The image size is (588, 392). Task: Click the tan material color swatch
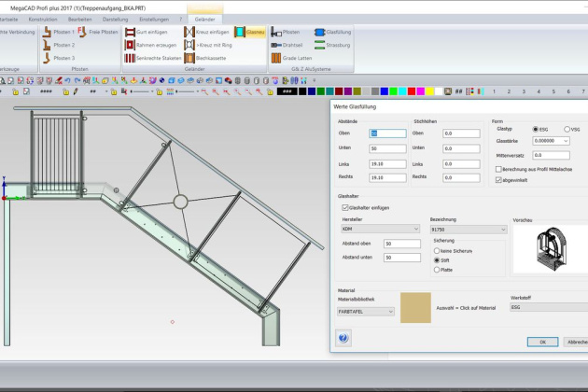416,306
